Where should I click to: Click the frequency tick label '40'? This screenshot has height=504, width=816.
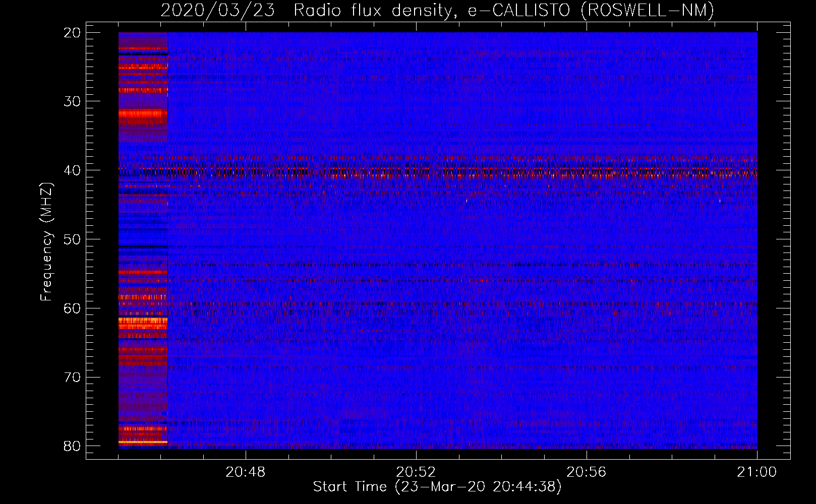[x=73, y=170]
